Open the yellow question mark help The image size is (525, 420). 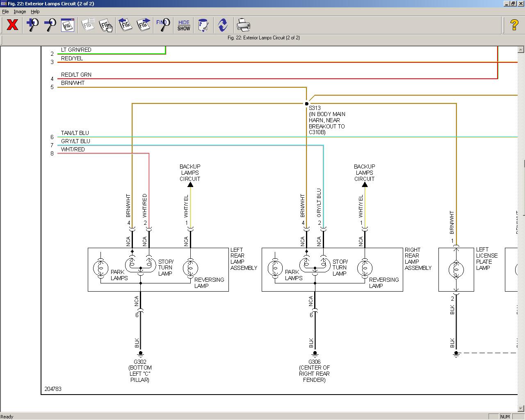tap(514, 25)
